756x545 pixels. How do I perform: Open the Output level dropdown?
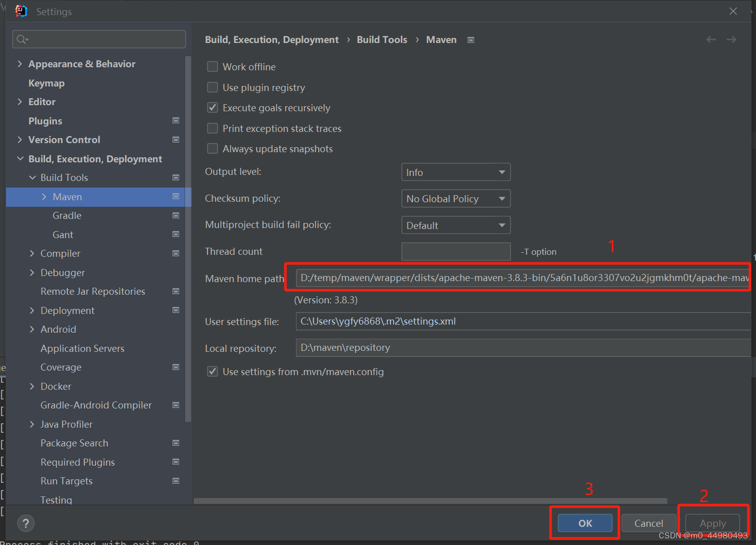pos(455,172)
